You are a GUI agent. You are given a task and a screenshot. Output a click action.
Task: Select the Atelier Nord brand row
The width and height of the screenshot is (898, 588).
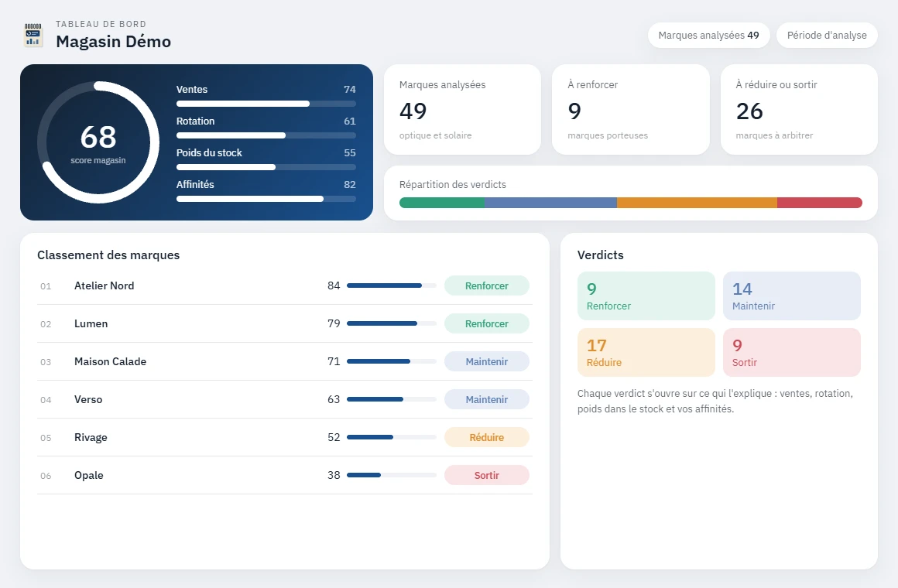(285, 285)
